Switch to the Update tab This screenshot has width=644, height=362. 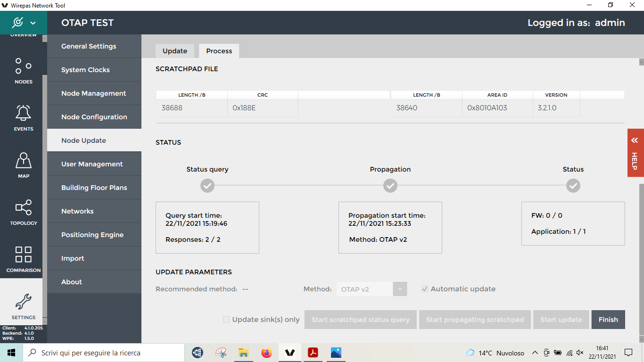pyautogui.click(x=175, y=51)
